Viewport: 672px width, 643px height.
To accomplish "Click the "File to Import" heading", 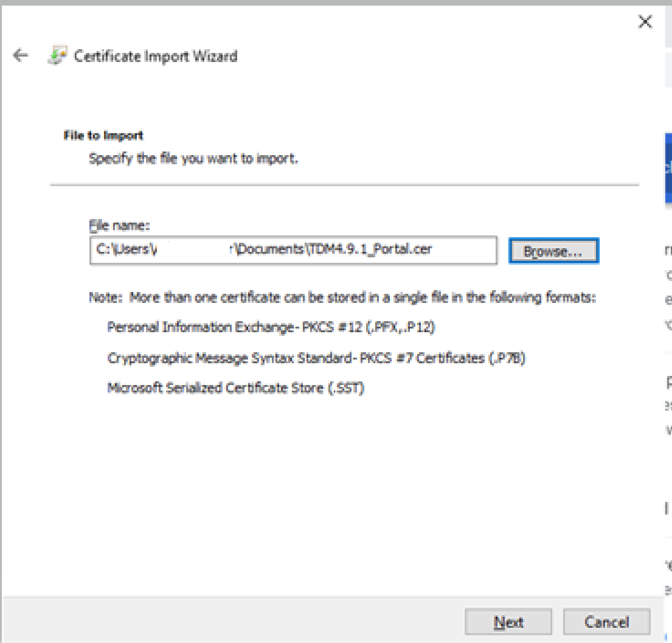I will (103, 135).
